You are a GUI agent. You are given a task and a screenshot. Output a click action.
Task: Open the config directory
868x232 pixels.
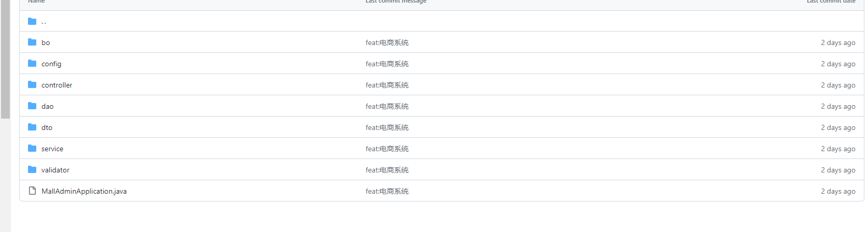tap(51, 64)
